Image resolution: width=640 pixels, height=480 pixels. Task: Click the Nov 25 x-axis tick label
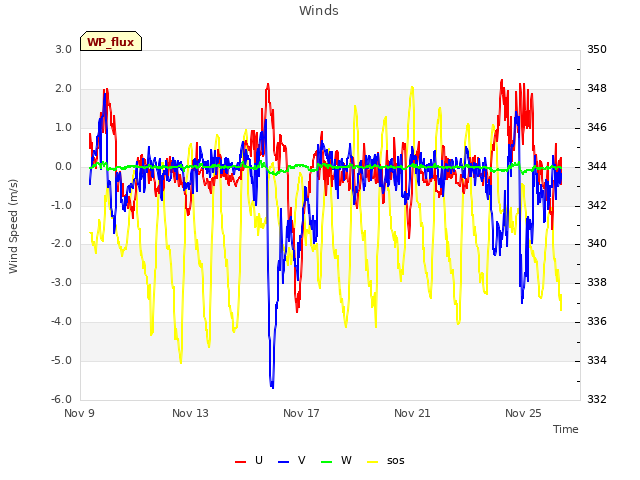tap(523, 413)
